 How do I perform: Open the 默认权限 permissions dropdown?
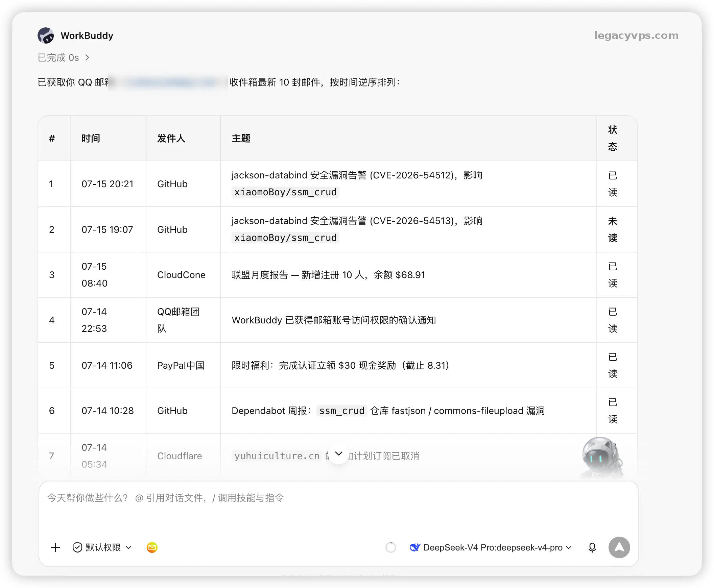pyautogui.click(x=102, y=547)
